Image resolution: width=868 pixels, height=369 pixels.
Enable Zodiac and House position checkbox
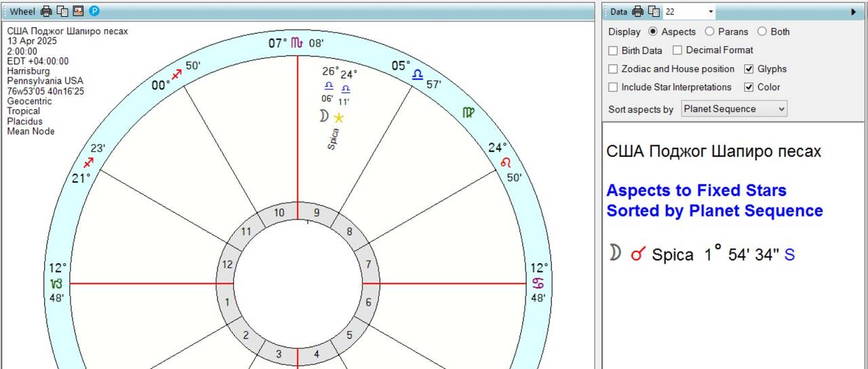[613, 69]
